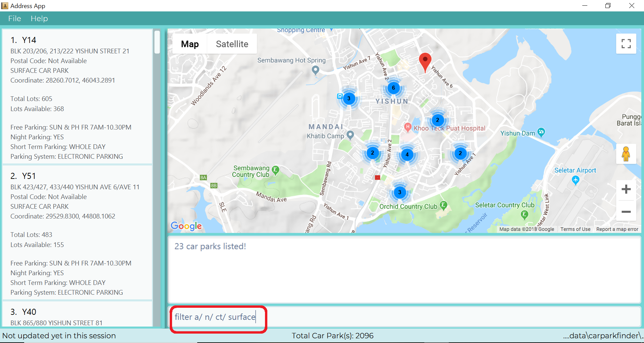Select the Y51 car park card
The height and width of the screenshot is (343, 644).
point(77,232)
